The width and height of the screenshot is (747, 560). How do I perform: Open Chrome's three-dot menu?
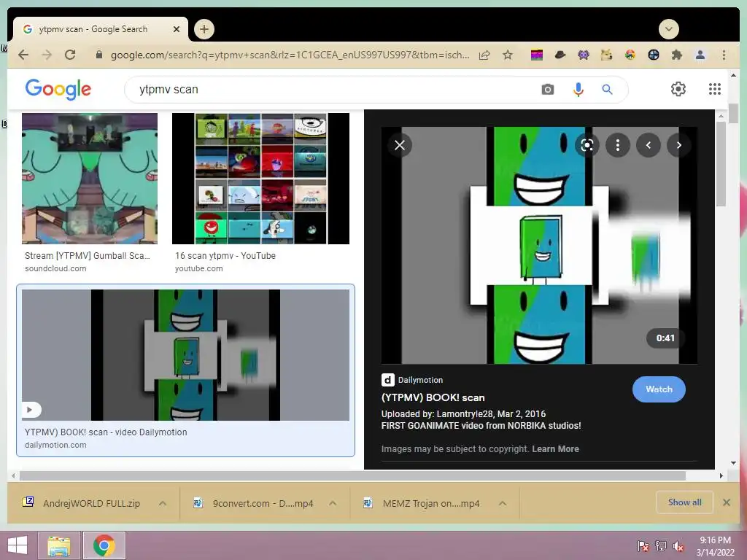pyautogui.click(x=724, y=55)
